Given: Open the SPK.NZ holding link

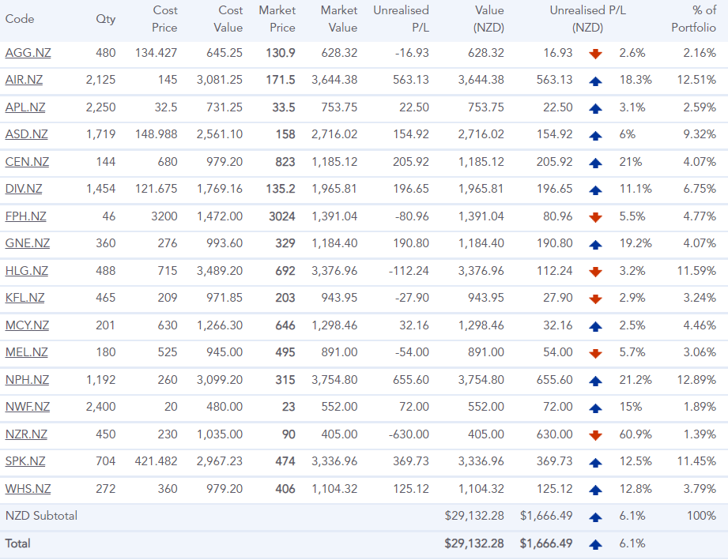Looking at the screenshot, I should tap(25, 461).
